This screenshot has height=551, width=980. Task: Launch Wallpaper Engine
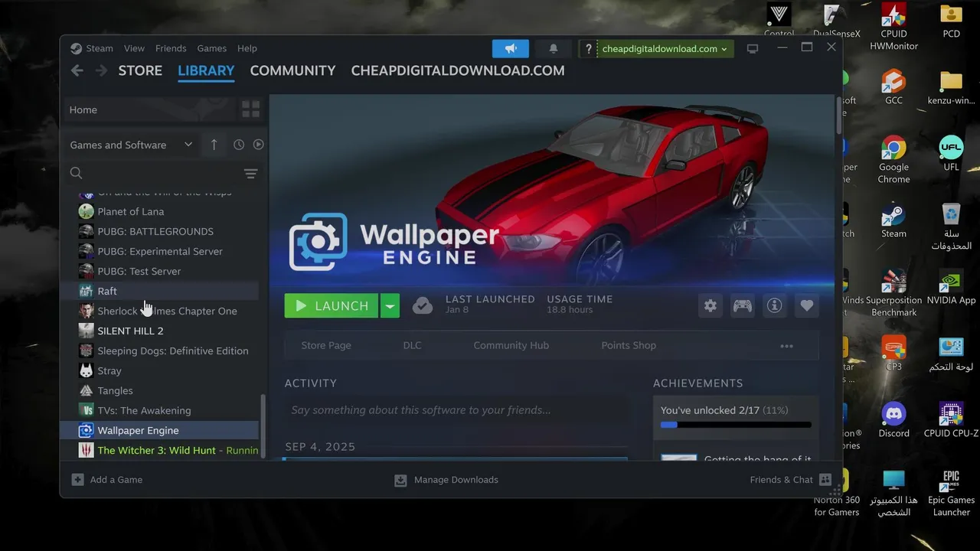[x=332, y=306]
